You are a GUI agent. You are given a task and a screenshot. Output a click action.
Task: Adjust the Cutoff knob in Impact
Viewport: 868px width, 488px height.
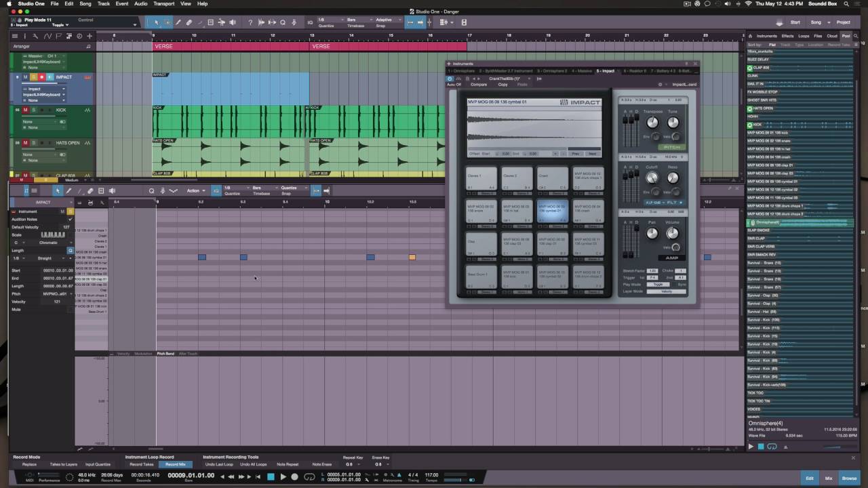(652, 178)
